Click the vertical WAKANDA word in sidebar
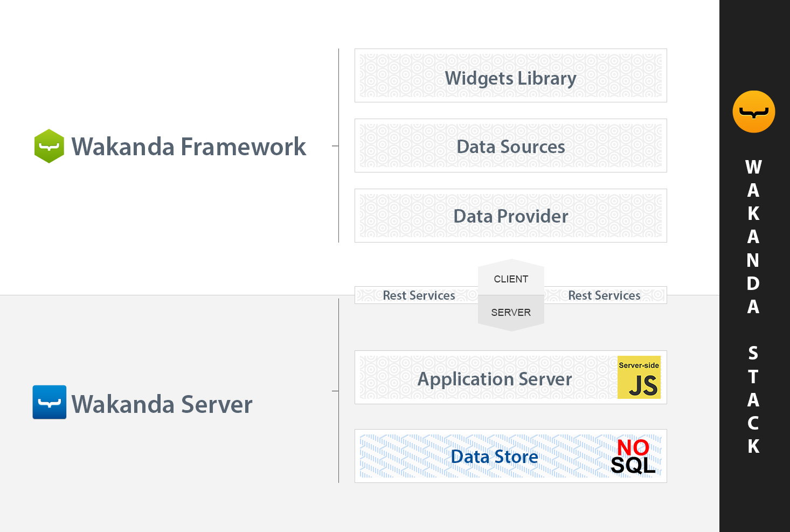The image size is (790, 532). [x=753, y=237]
